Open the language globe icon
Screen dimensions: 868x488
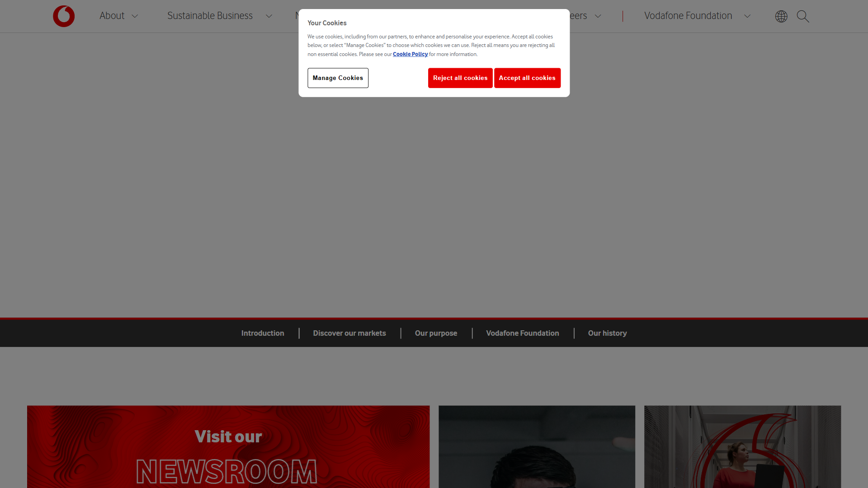click(781, 16)
